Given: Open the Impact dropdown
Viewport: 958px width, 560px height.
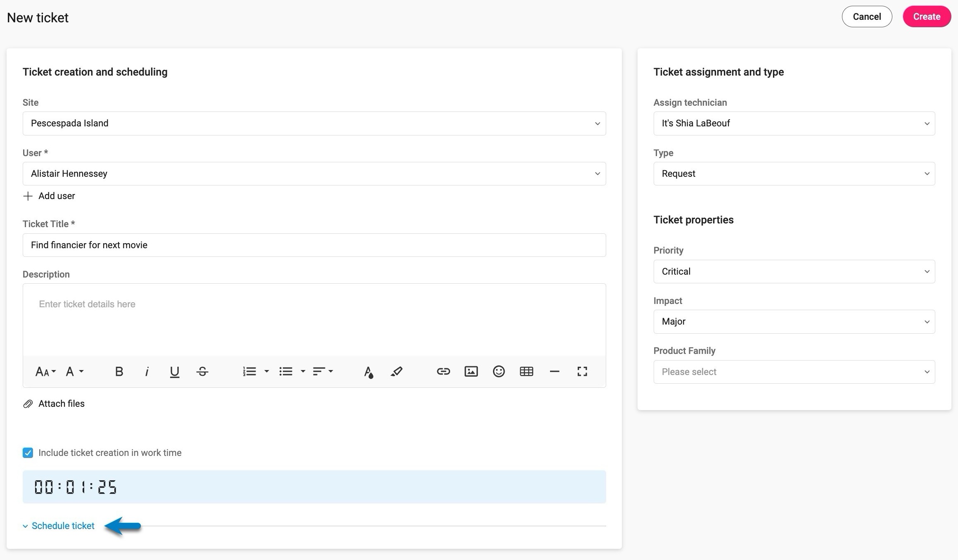Looking at the screenshot, I should tap(794, 322).
